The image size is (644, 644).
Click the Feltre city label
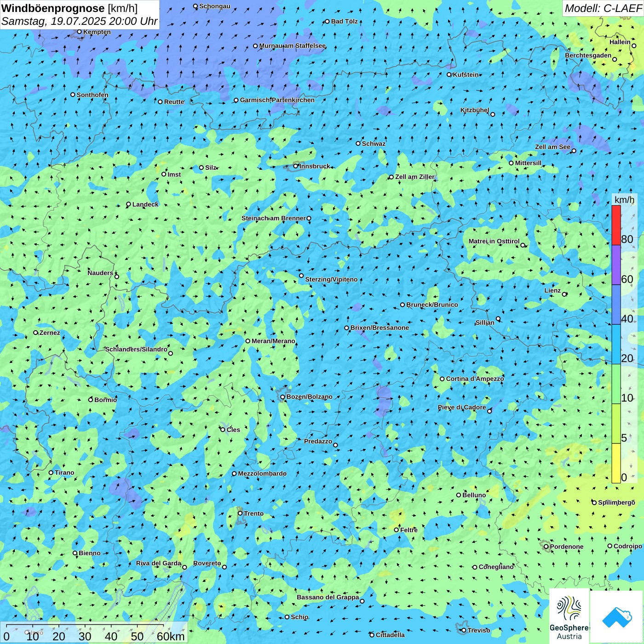click(409, 530)
